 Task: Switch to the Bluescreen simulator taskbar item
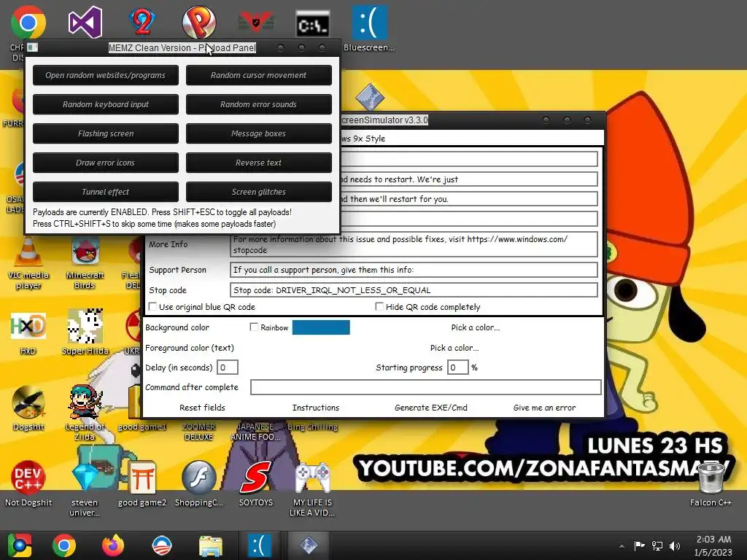tap(260, 545)
